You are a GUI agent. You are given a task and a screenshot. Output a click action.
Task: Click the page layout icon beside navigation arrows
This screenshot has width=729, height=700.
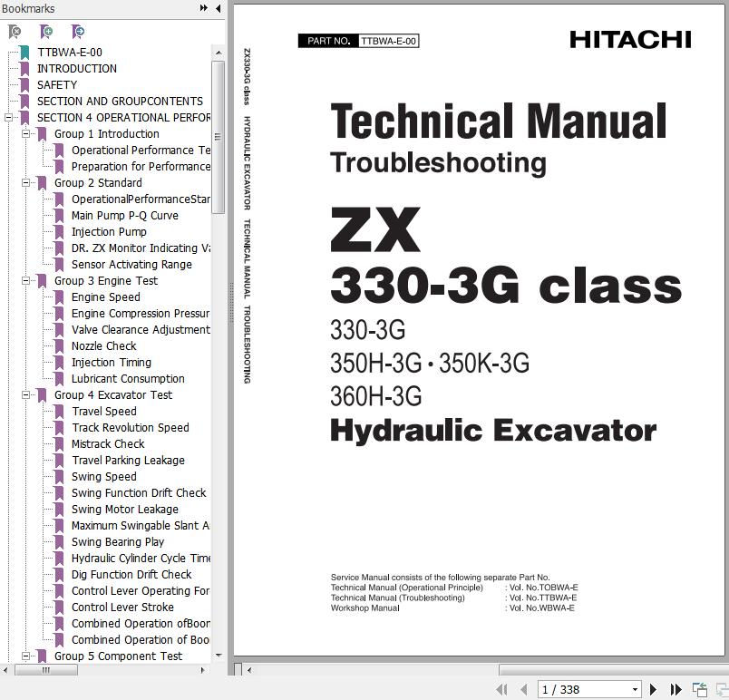pos(699,689)
